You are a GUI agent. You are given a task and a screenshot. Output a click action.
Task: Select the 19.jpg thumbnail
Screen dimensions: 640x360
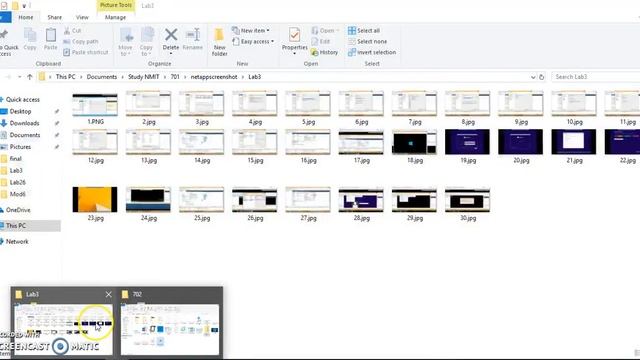[x=467, y=142]
